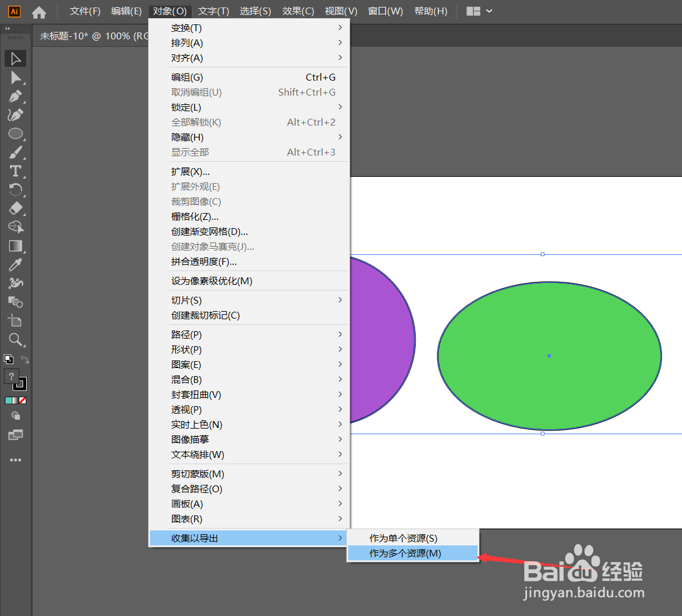682x616 pixels.
Task: Choose 拼合透明度(F)... entry
Action: [x=249, y=261]
